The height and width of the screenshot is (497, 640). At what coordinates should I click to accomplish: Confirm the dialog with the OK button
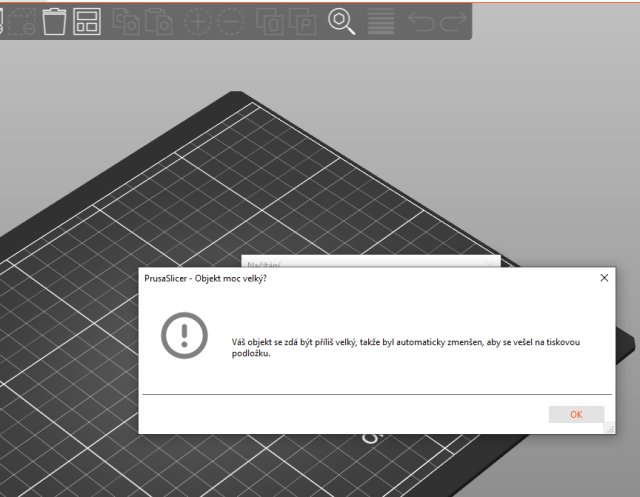576,415
